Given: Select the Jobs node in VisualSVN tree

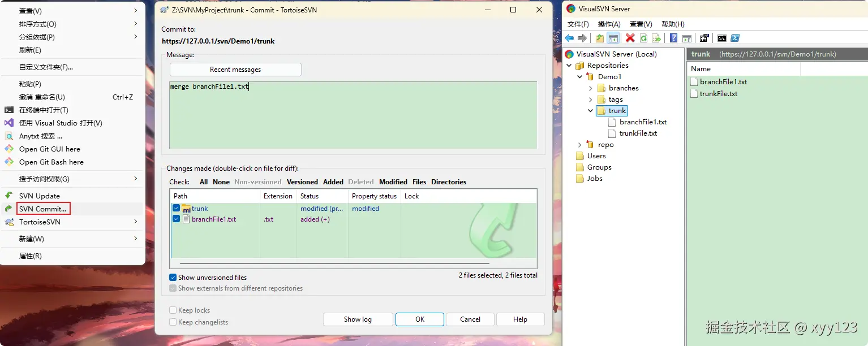Looking at the screenshot, I should [x=595, y=179].
